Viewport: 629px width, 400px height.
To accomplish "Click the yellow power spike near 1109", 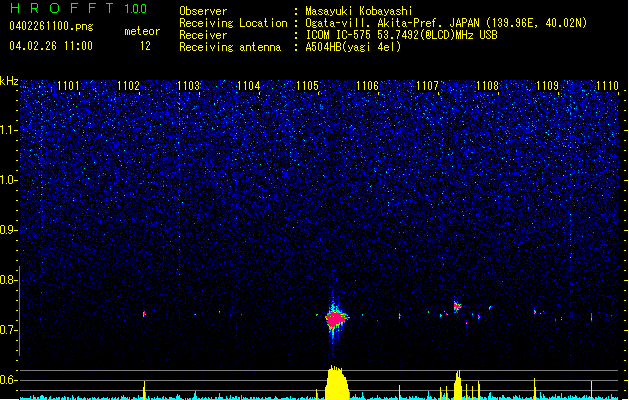I will tap(534, 389).
